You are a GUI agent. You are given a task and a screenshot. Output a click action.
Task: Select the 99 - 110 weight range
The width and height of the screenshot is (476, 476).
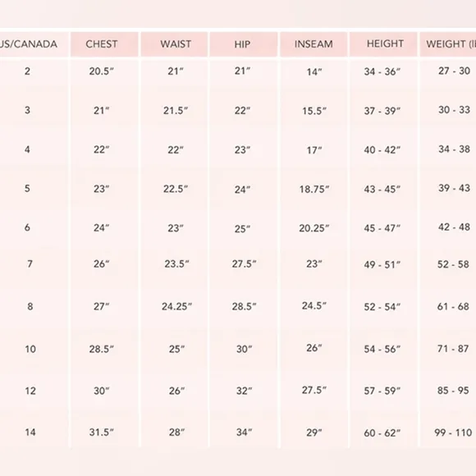point(453,433)
